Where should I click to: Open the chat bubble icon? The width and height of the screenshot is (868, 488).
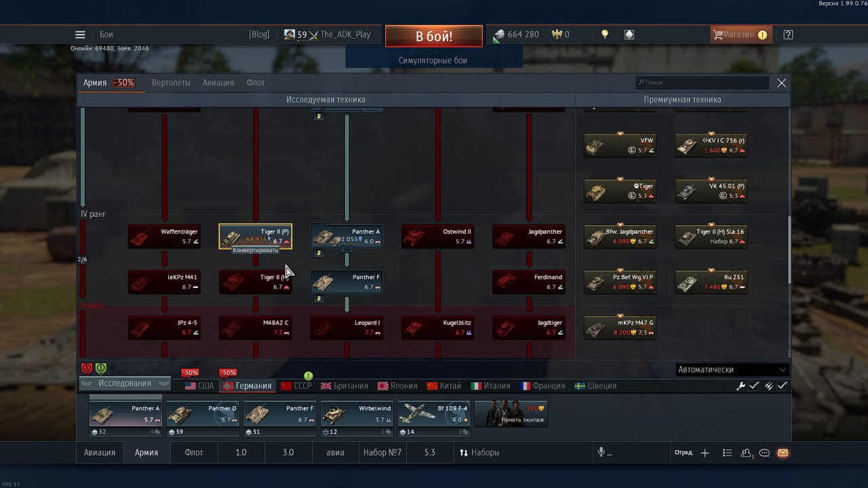pos(764,453)
